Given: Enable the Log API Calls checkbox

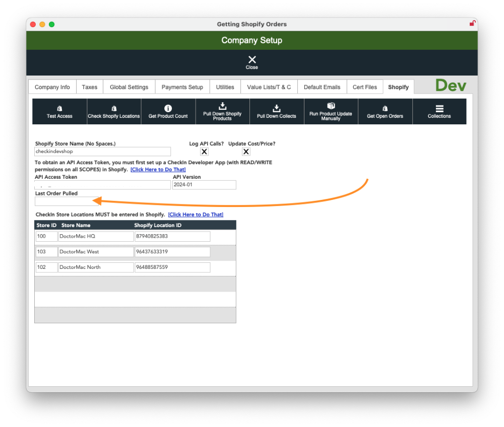Looking at the screenshot, I should pyautogui.click(x=204, y=152).
